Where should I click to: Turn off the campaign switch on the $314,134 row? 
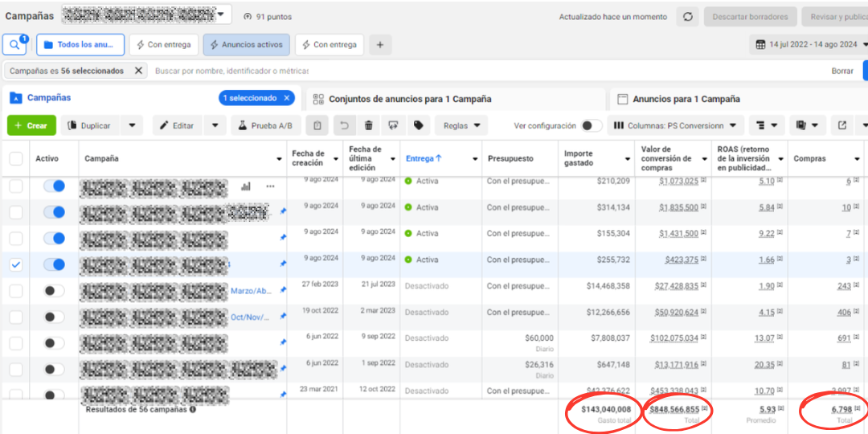(55, 212)
